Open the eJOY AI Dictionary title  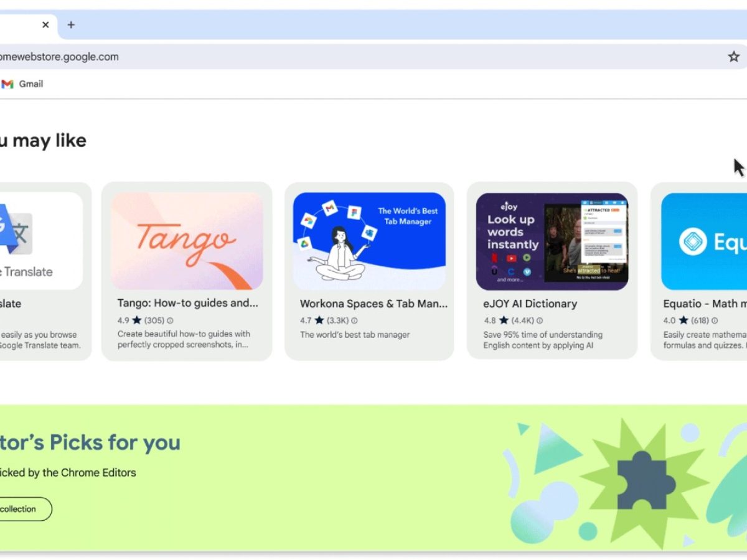pos(530,304)
